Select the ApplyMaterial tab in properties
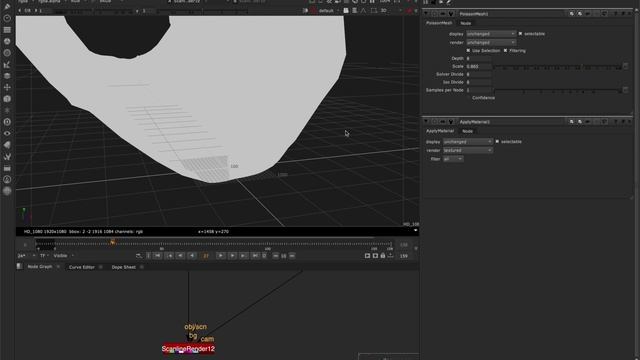640x360 pixels. (x=440, y=131)
